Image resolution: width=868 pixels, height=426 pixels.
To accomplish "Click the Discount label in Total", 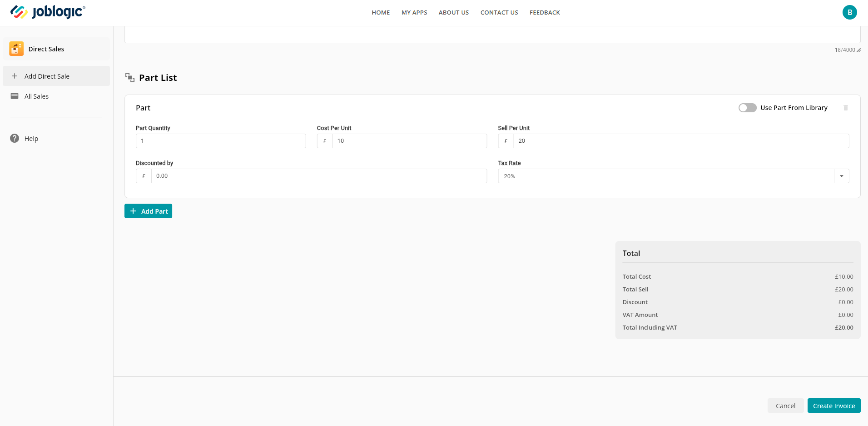I will [635, 302].
